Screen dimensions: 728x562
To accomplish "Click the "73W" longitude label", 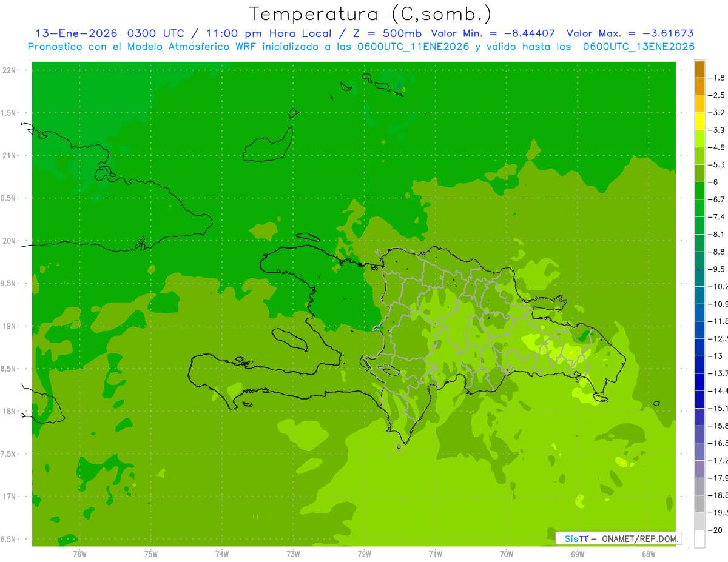I will (x=293, y=554).
